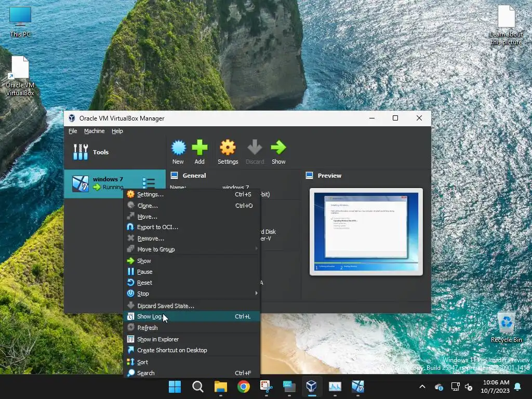The height and width of the screenshot is (399, 532).
Task: Open File Explorer from taskbar
Action: 220,387
